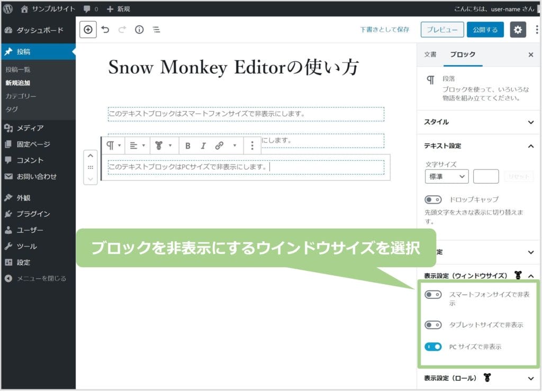Open the サンプルサイト home link

48,9
